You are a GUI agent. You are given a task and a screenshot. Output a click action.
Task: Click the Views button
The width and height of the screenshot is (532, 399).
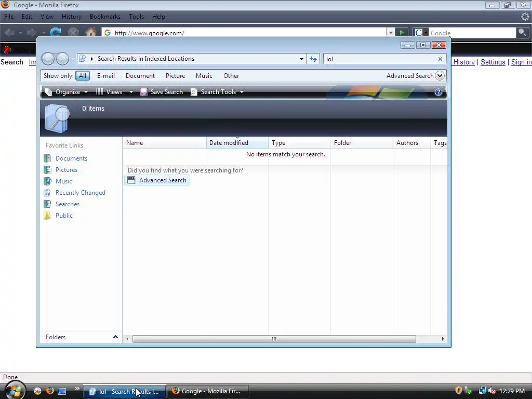pos(109,92)
